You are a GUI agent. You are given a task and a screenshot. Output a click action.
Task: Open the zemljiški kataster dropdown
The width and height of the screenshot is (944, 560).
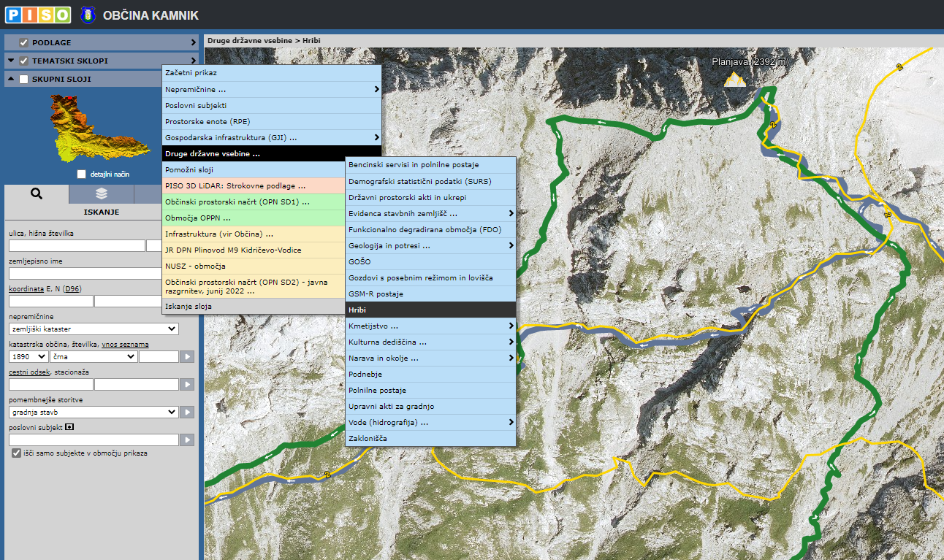94,329
